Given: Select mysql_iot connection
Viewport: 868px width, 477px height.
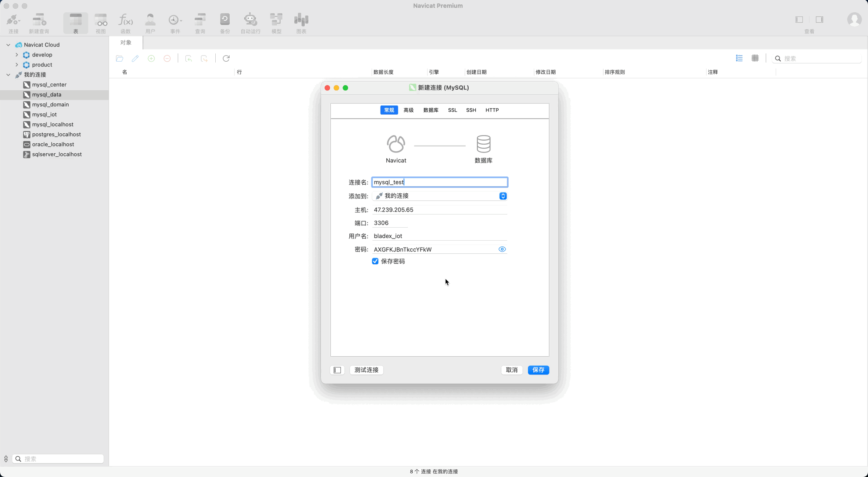Looking at the screenshot, I should click(x=54, y=115).
